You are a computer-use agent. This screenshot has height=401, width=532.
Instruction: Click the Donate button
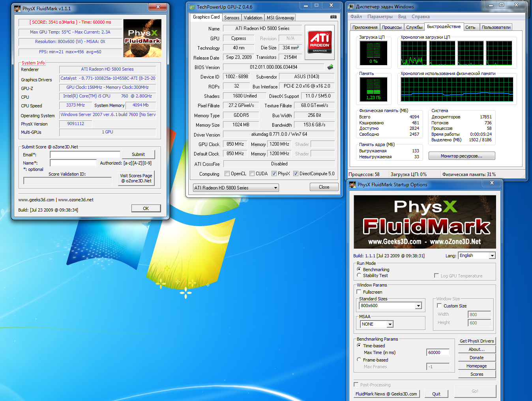pyautogui.click(x=477, y=358)
